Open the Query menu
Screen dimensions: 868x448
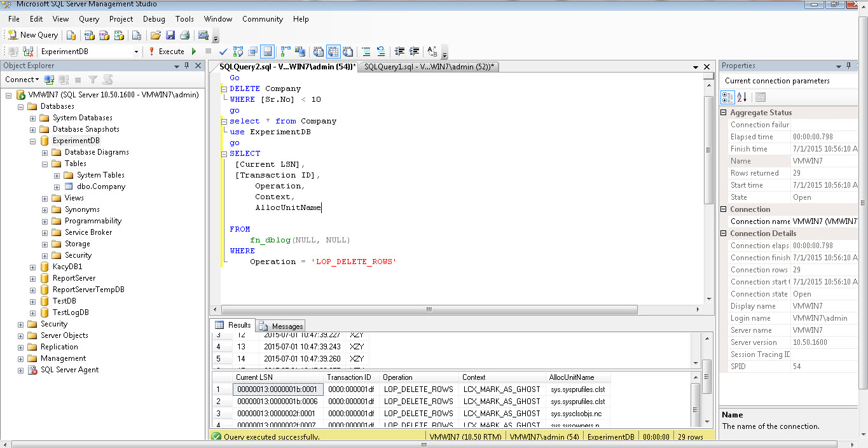[x=89, y=19]
